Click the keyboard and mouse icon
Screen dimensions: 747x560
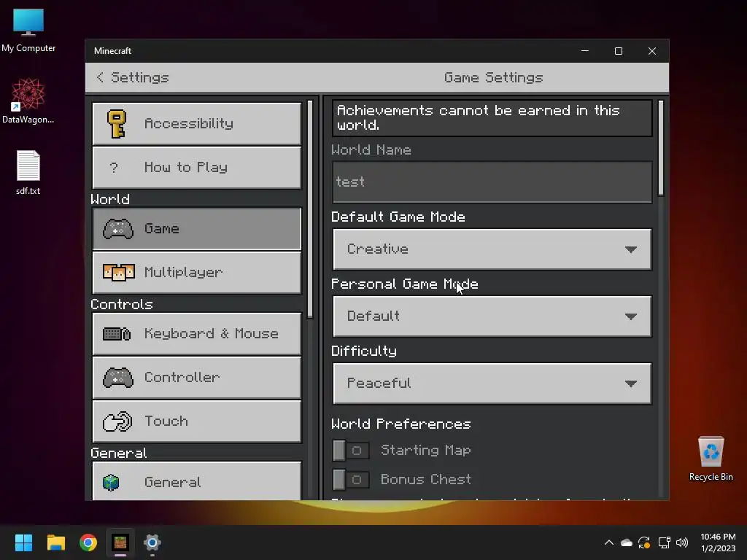117,334
